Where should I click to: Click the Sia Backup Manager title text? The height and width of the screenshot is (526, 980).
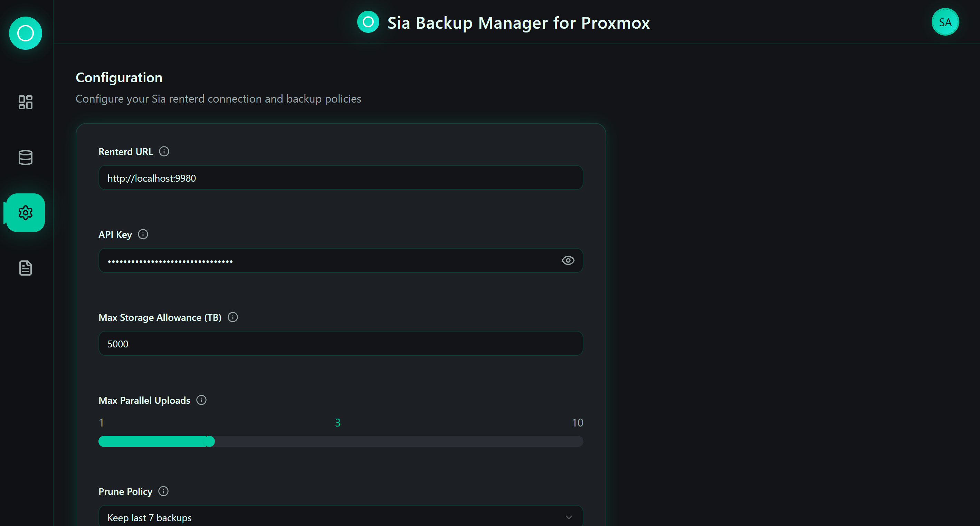coord(518,23)
